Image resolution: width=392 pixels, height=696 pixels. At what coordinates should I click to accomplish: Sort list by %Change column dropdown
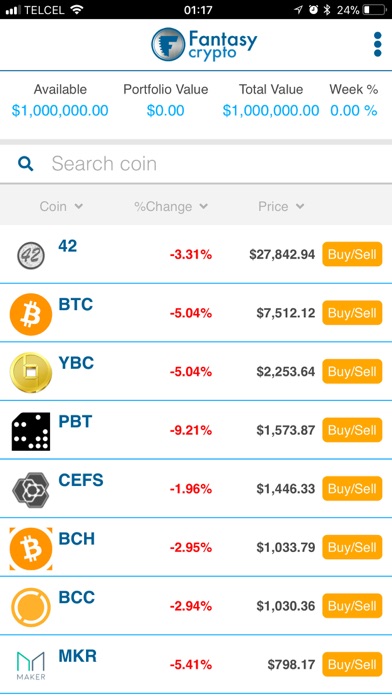tap(171, 206)
